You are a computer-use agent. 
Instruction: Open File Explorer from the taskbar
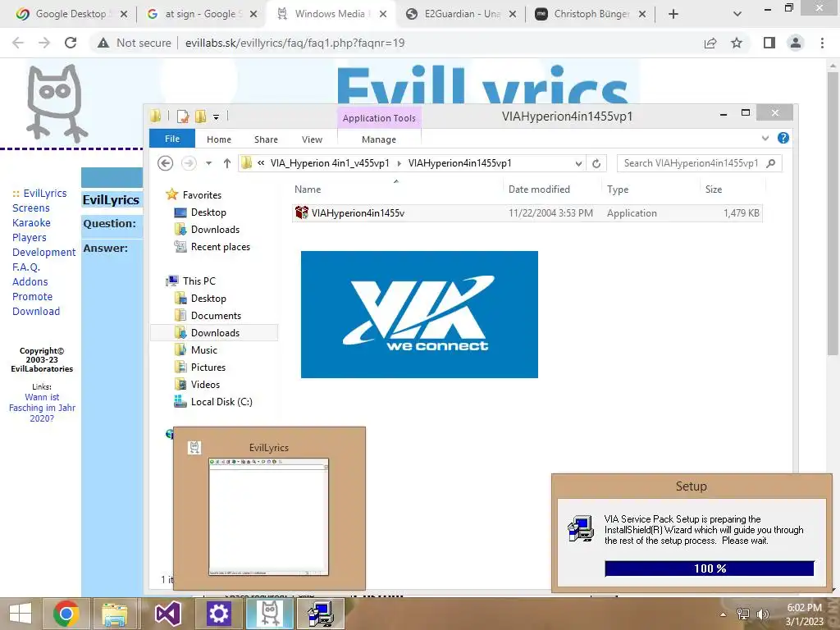click(114, 614)
